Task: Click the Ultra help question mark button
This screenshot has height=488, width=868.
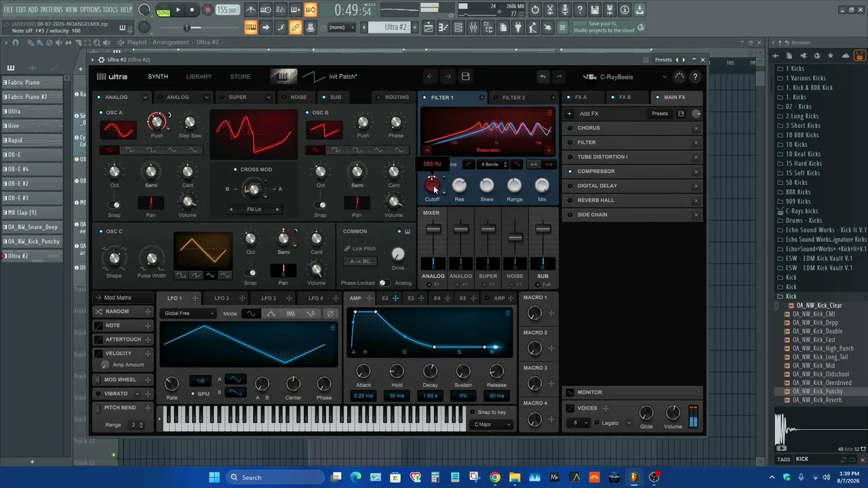Action: pyautogui.click(x=695, y=77)
